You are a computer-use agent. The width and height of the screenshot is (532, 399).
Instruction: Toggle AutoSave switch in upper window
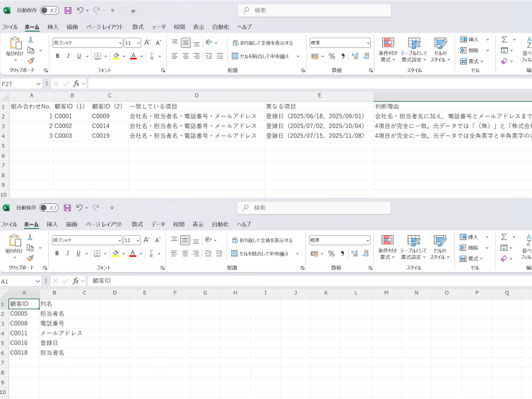(x=49, y=11)
